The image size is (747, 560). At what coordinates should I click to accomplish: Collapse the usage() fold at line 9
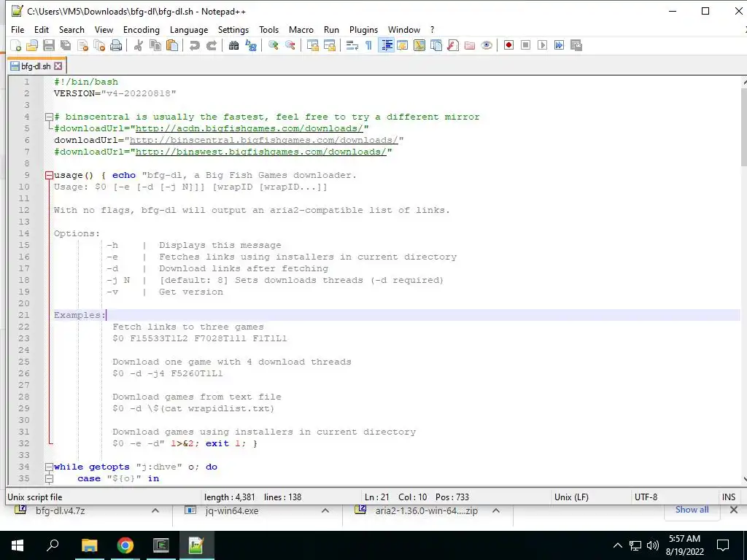tap(49, 175)
